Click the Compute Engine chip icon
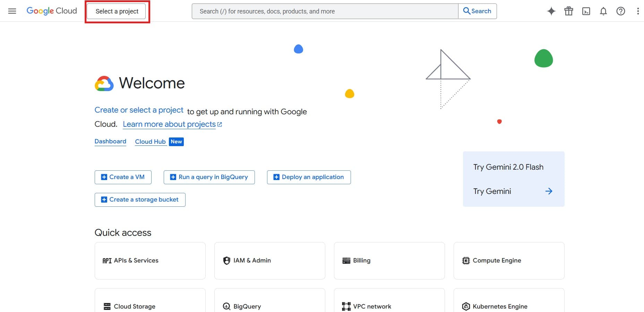Viewport: 644px width, 312px height. [x=466, y=261]
